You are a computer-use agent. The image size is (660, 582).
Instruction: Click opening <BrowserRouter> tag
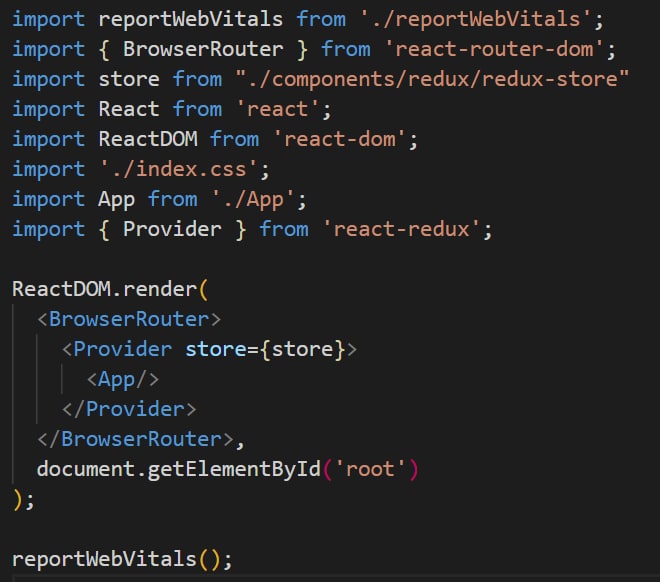pyautogui.click(x=129, y=319)
